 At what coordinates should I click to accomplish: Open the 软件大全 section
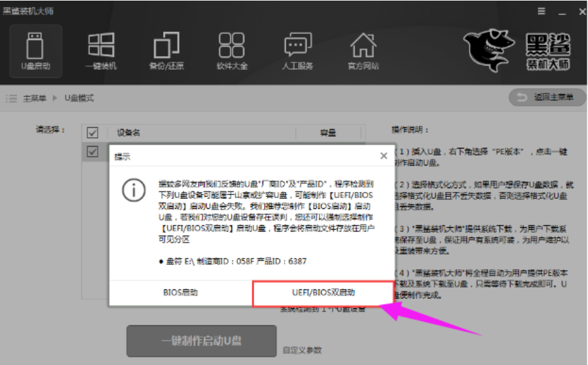(x=232, y=51)
